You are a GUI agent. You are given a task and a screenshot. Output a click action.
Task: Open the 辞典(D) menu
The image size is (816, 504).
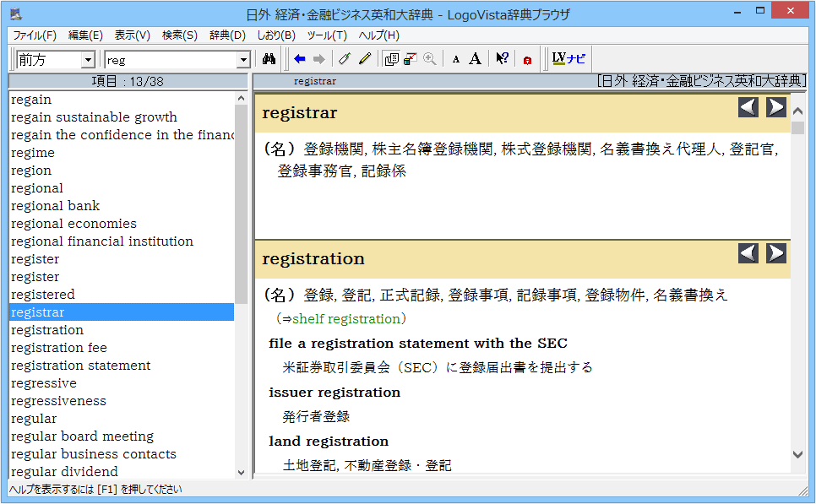[x=227, y=35]
